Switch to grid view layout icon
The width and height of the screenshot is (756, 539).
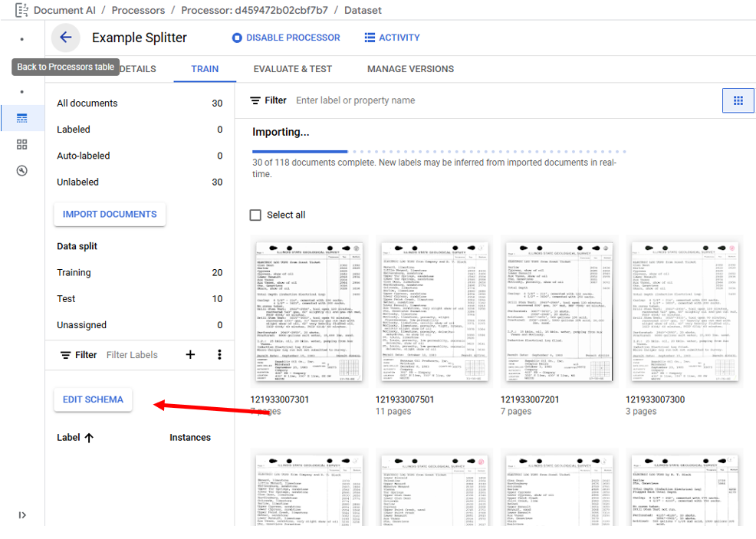pyautogui.click(x=738, y=100)
